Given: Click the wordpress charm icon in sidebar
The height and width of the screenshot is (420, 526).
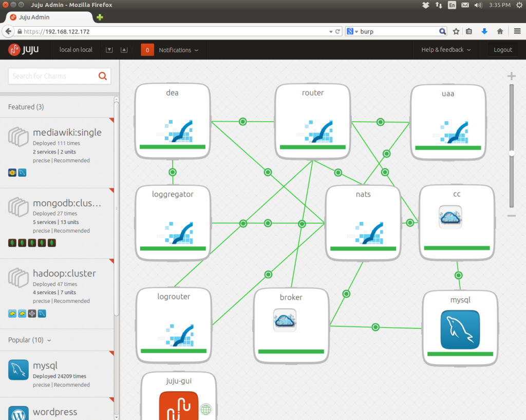Looking at the screenshot, I should [18, 413].
